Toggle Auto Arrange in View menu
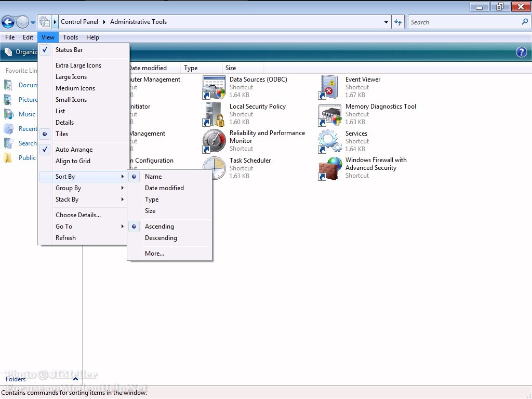532x399 pixels. point(84,150)
